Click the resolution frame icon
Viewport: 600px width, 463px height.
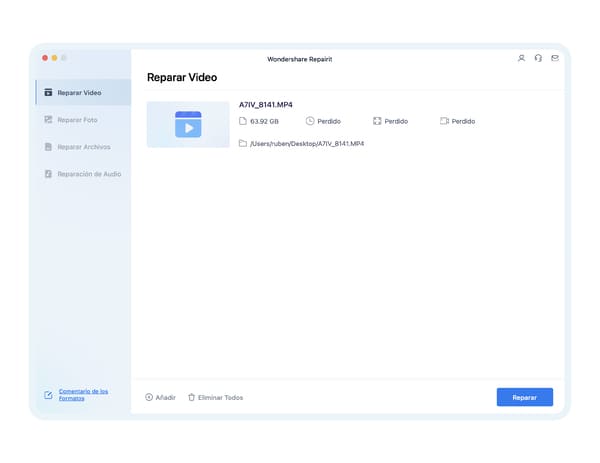tap(377, 121)
